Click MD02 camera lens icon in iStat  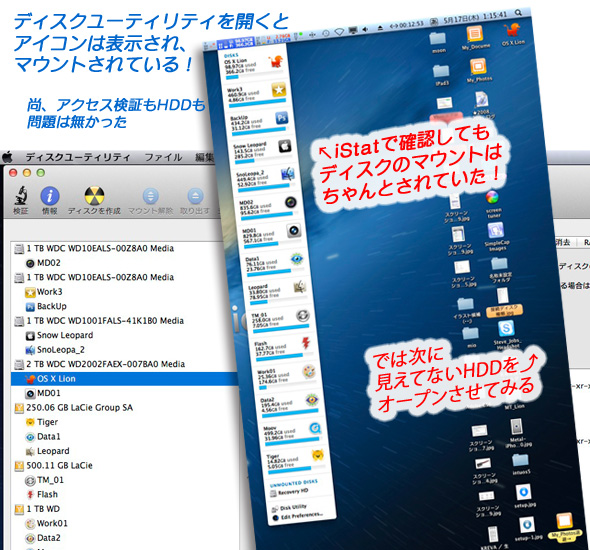click(290, 202)
